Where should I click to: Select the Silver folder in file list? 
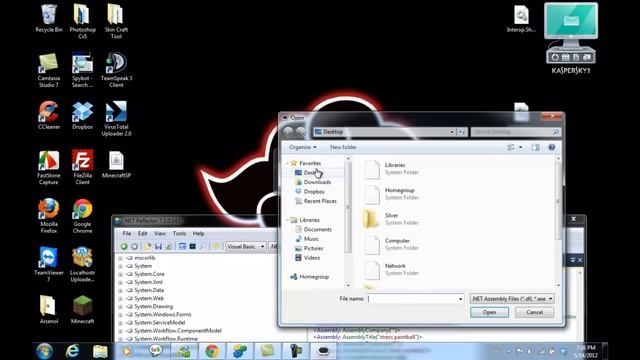(391, 219)
